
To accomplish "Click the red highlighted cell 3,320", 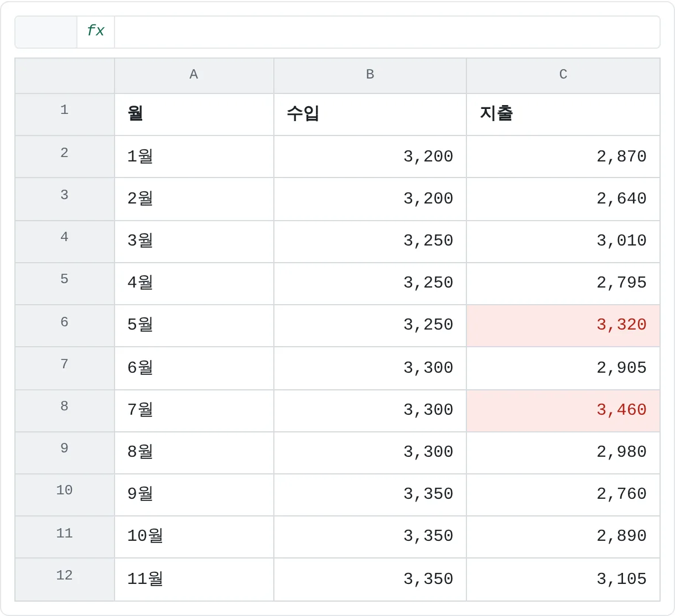I will (x=563, y=326).
